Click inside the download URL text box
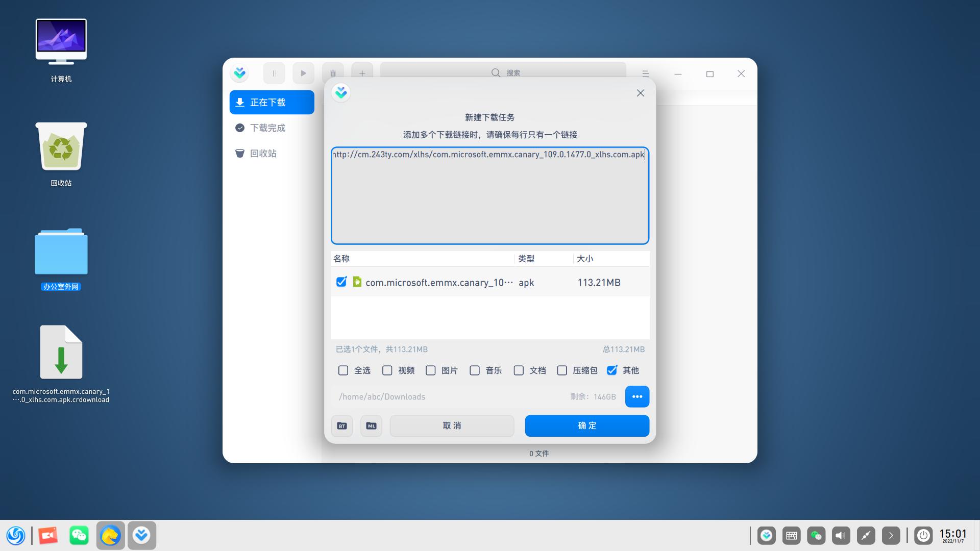Viewport: 980px width, 551px height. (489, 199)
